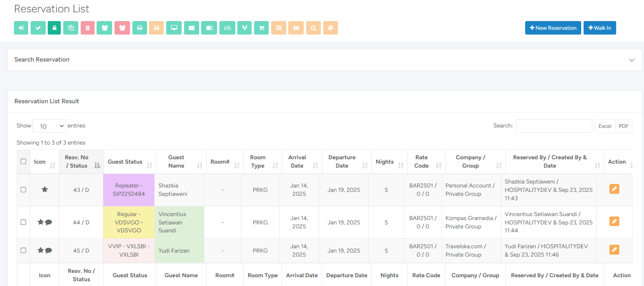This screenshot has height=286, width=644.
Task: Toggle the select-all checkbox in header
Action: coord(23,161)
